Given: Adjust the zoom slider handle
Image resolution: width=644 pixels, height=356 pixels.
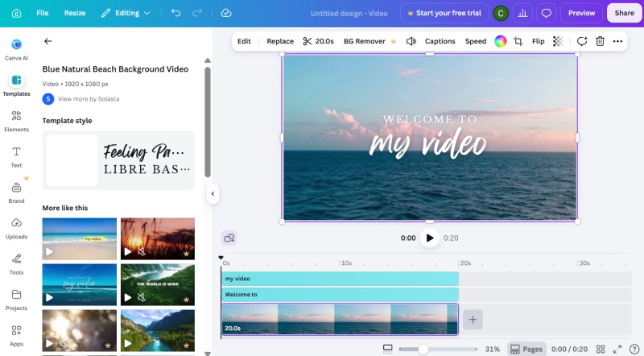Looking at the screenshot, I should 423,350.
